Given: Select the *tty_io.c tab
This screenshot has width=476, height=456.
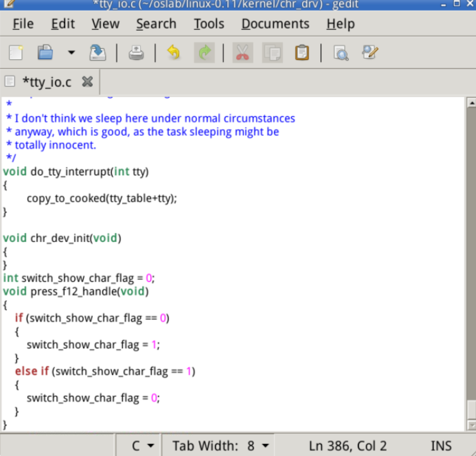Looking at the screenshot, I should pos(47,82).
